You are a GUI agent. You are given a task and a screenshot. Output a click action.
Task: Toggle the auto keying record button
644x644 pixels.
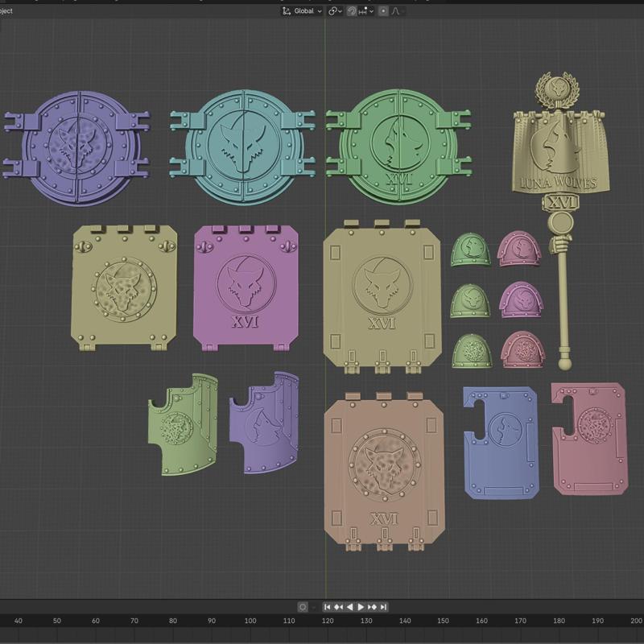pos(303,607)
